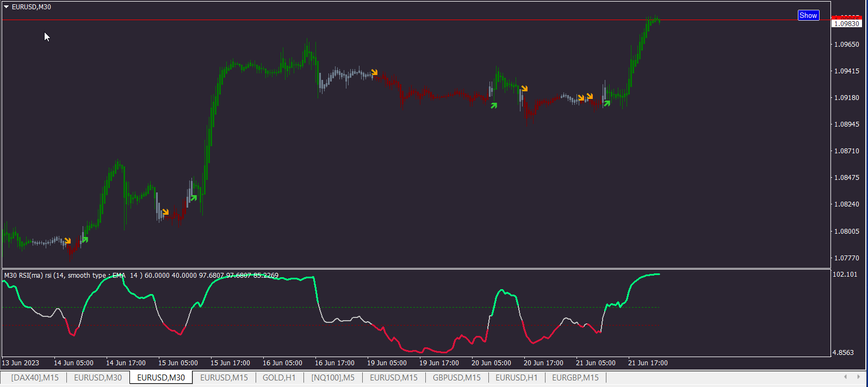Open the GBPUSD,M15 chart tab
This screenshot has height=387, width=868.
457,377
